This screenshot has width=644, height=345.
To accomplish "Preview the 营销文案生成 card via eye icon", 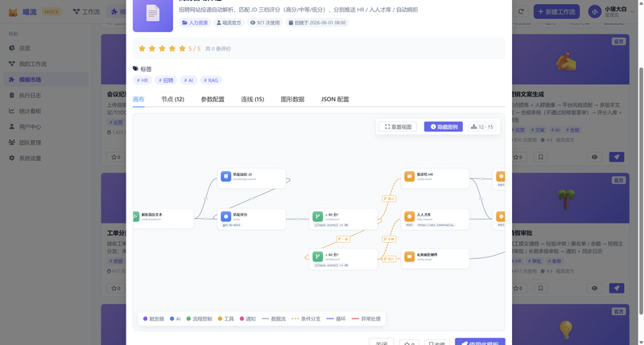I will [x=594, y=157].
